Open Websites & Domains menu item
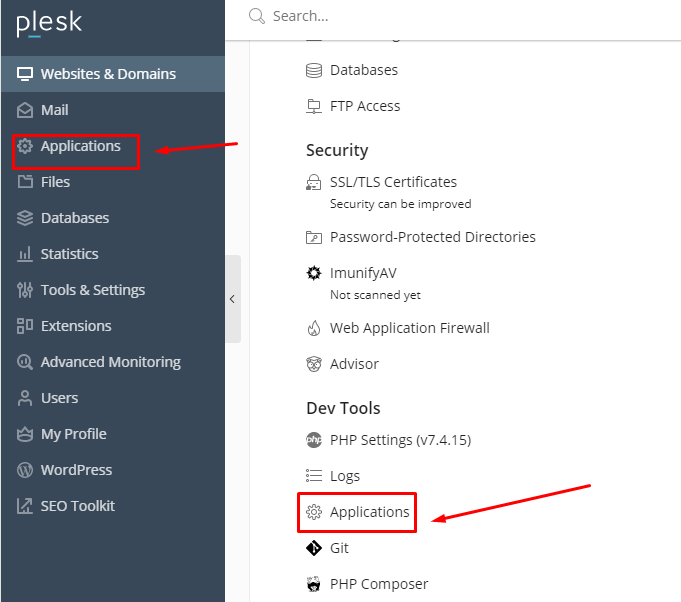Image resolution: width=681 pixels, height=602 pixels. coord(113,74)
